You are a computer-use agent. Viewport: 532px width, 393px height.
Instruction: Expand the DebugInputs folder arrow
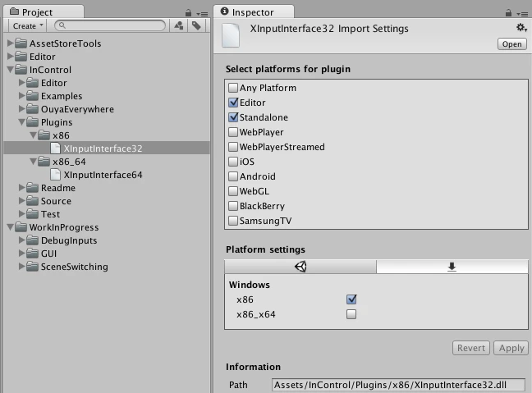tap(21, 240)
